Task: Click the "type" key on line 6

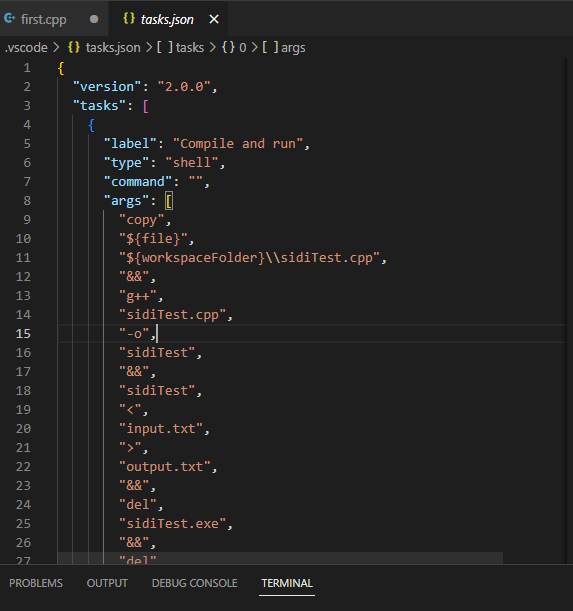Action: pyautogui.click(x=126, y=163)
